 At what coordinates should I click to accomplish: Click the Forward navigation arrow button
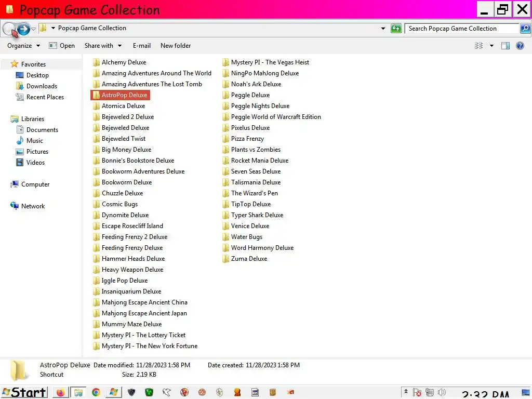(x=23, y=29)
